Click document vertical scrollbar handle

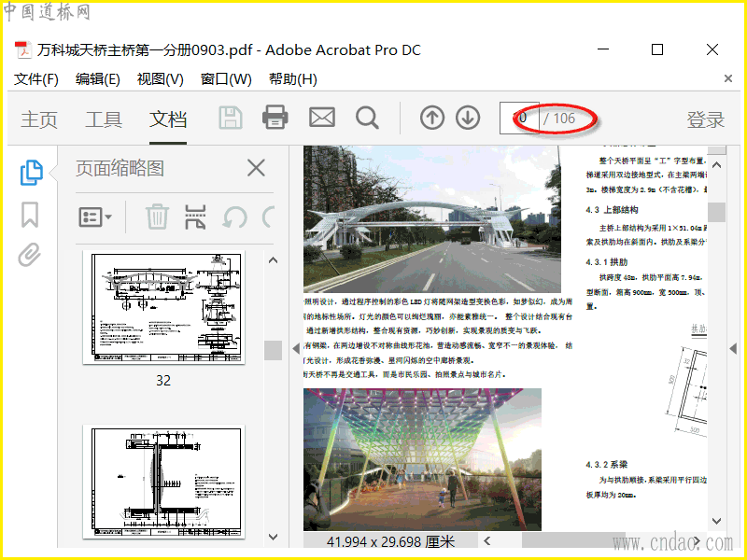click(716, 213)
